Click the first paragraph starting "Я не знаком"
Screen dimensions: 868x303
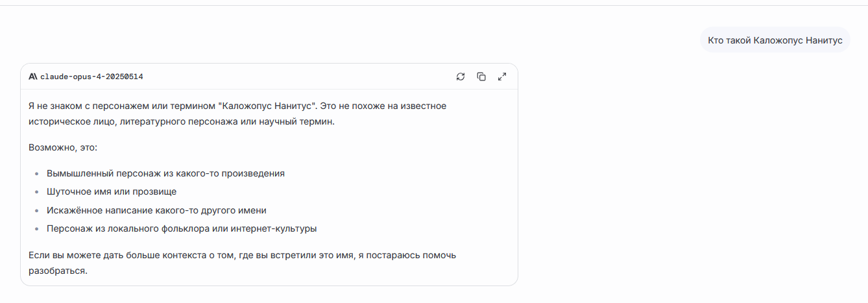[237, 113]
